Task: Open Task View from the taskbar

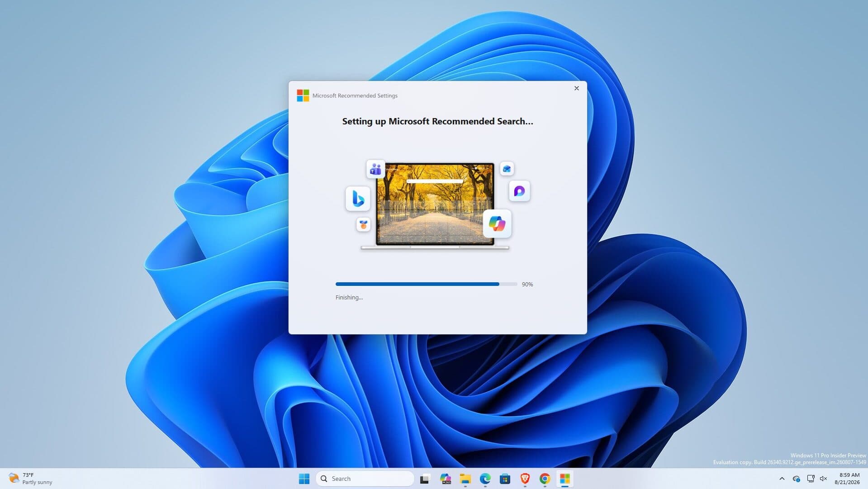Action: [x=425, y=479]
